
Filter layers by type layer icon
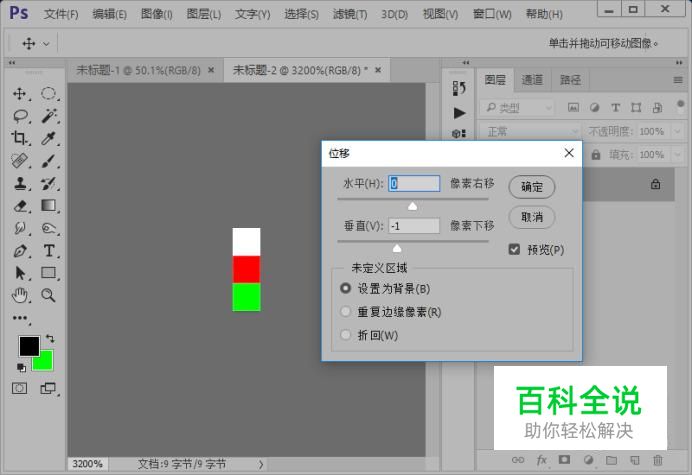pyautogui.click(x=615, y=107)
